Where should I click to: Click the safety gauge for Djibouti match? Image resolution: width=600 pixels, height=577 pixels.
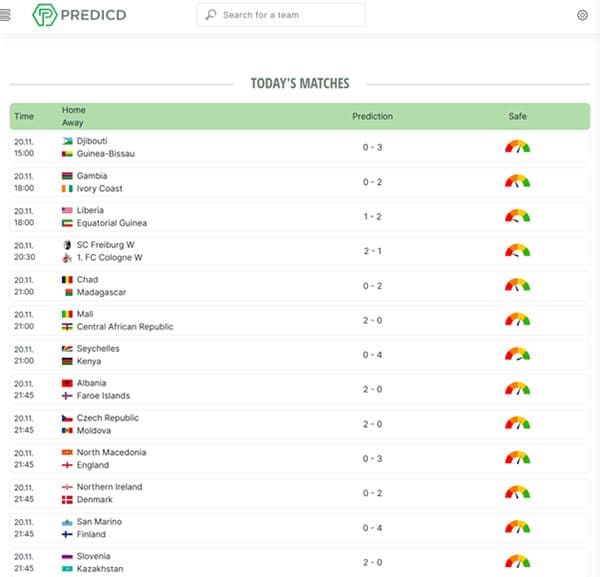[x=517, y=147]
